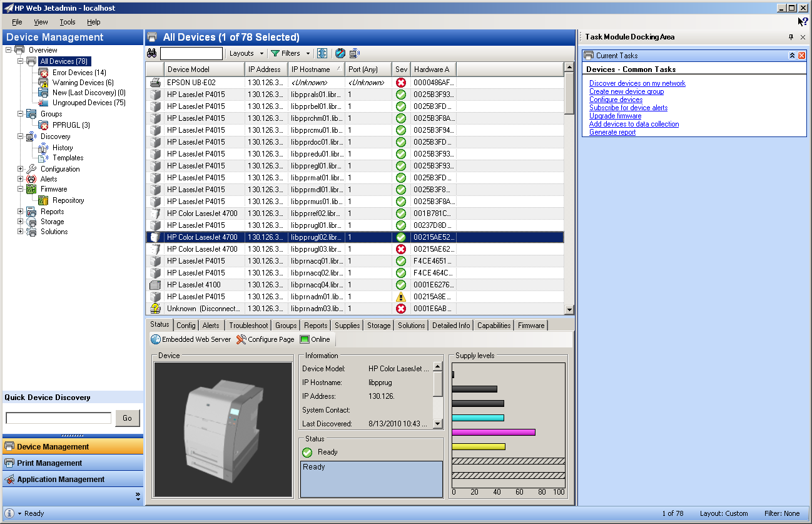Open the View menu
This screenshot has width=812, height=524.
[x=41, y=22]
